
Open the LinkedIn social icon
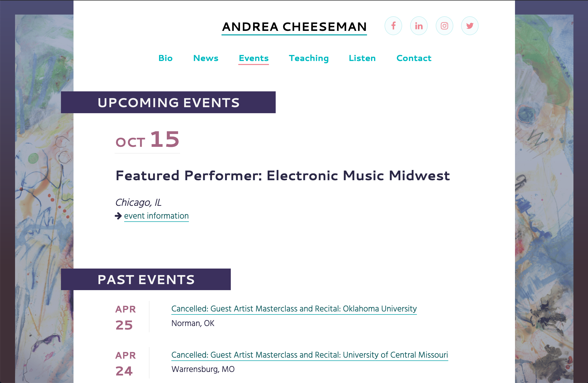coord(419,26)
